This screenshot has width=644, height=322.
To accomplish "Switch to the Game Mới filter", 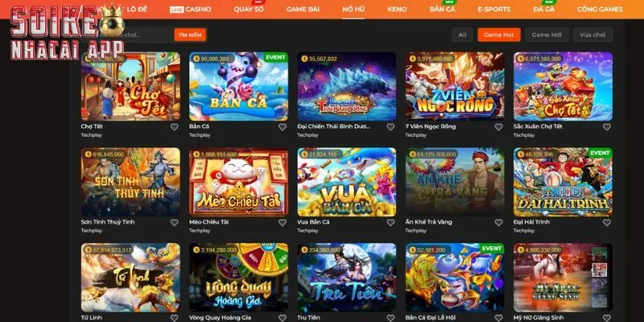I will tap(547, 35).
